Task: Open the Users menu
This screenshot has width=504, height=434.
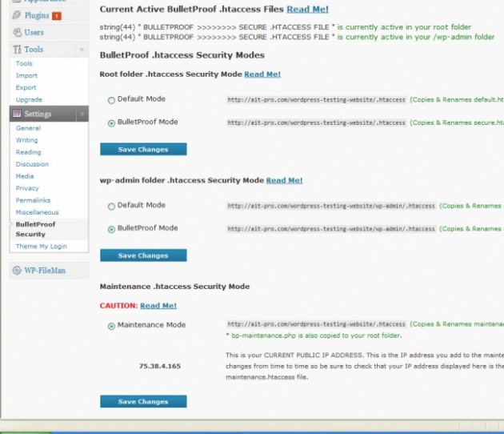Action: pyautogui.click(x=34, y=32)
